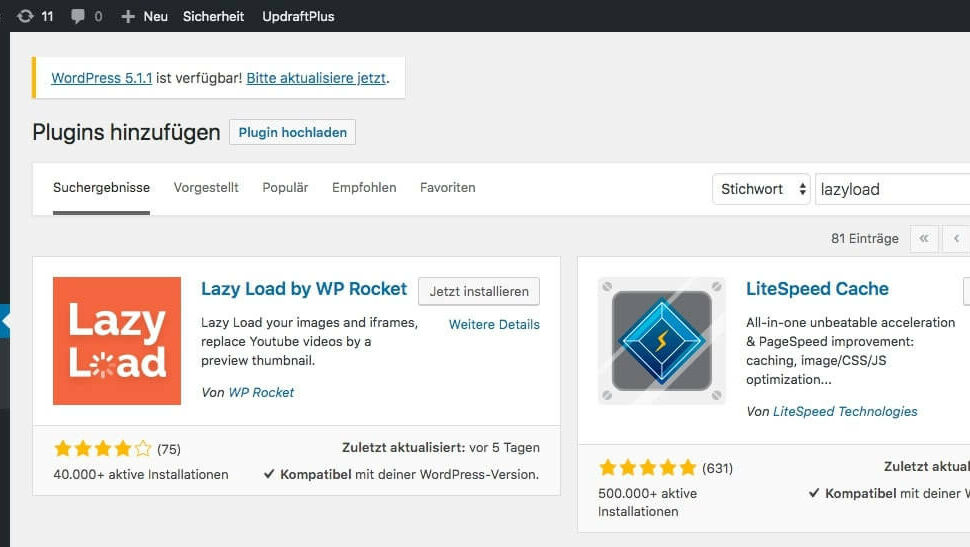Image resolution: width=970 pixels, height=547 pixels.
Task: Switch to the Vorgestellt tab
Action: click(206, 187)
